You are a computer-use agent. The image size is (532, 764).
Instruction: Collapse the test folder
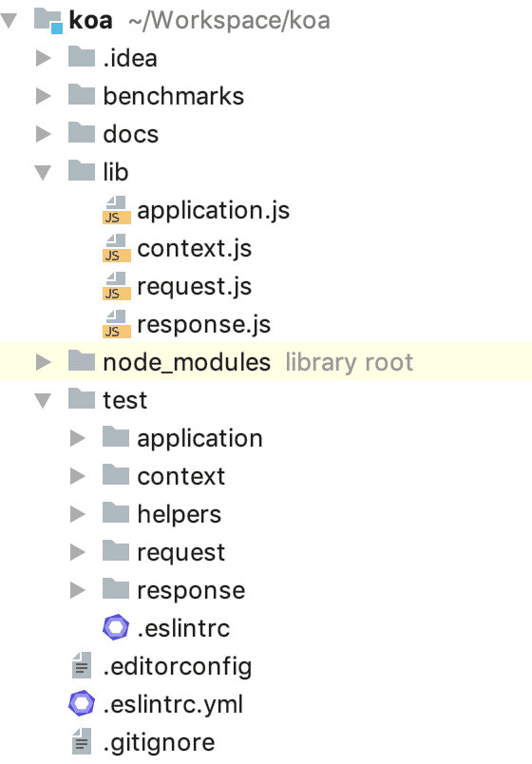[x=44, y=400]
